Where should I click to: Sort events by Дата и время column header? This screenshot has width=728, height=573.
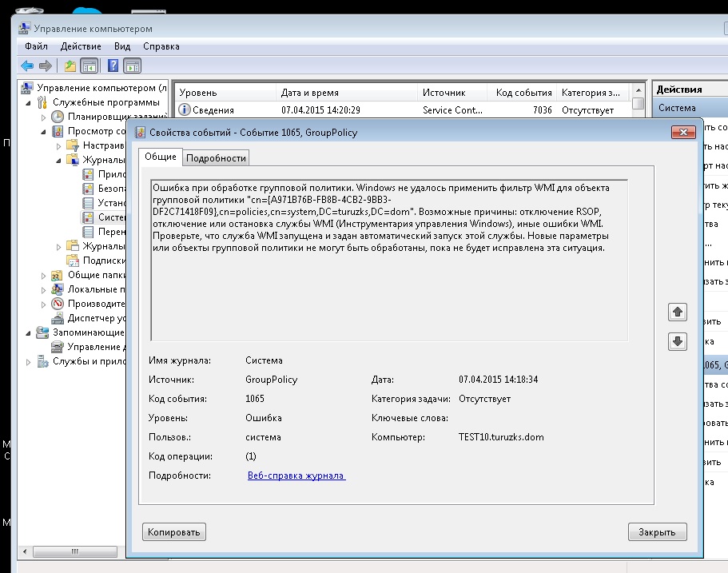tap(347, 93)
